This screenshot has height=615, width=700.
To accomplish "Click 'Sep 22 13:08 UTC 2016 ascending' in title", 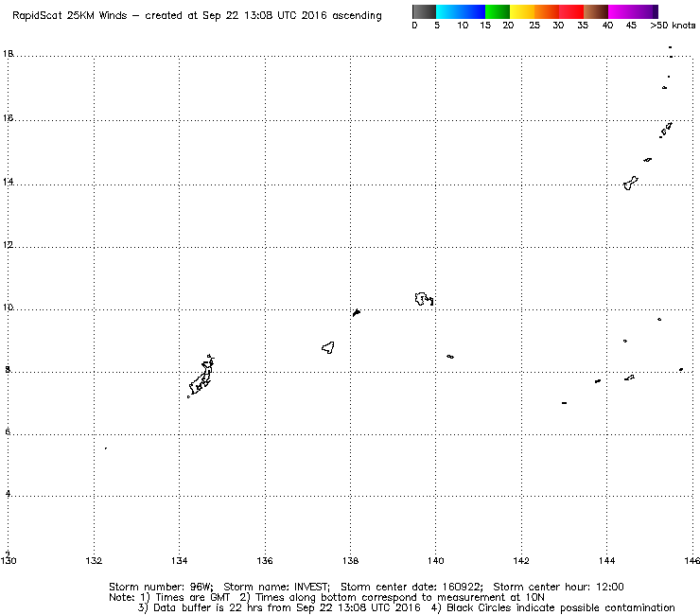I will coord(292,16).
